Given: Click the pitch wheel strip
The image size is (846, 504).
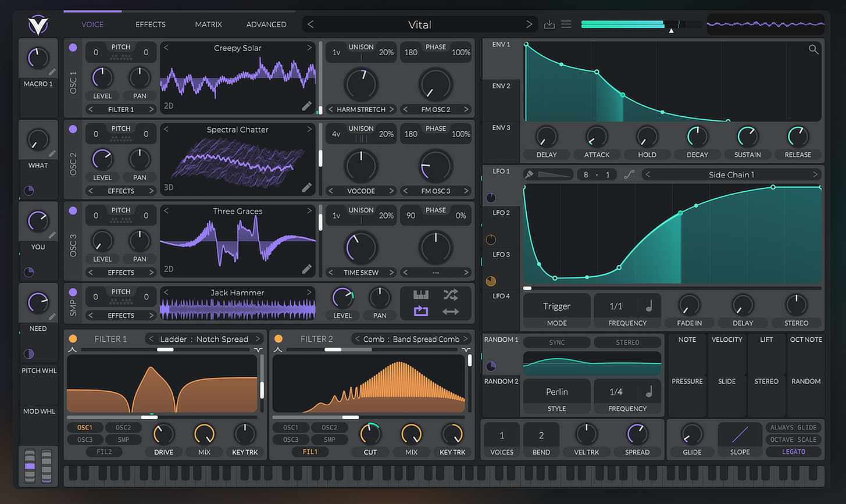Looking at the screenshot, I should coord(30,466).
